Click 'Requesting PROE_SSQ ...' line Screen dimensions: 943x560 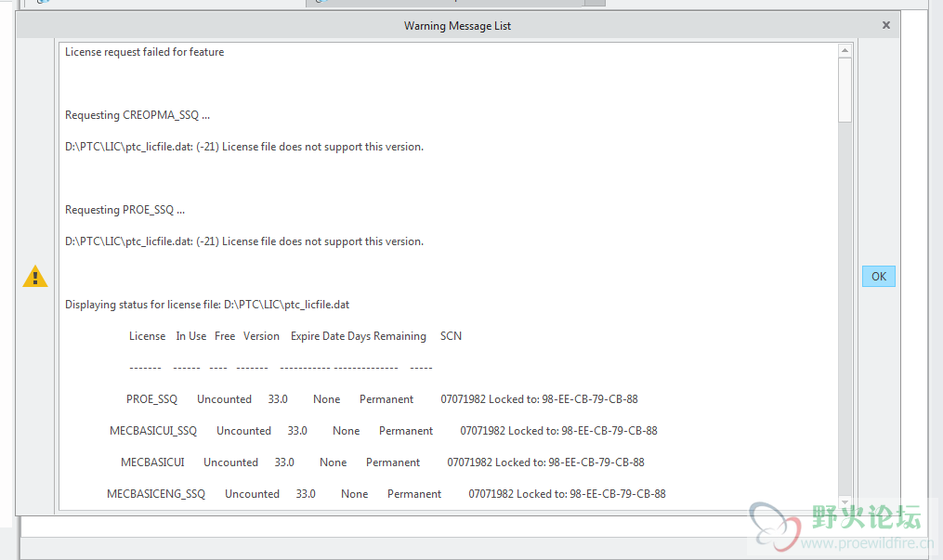click(x=124, y=210)
